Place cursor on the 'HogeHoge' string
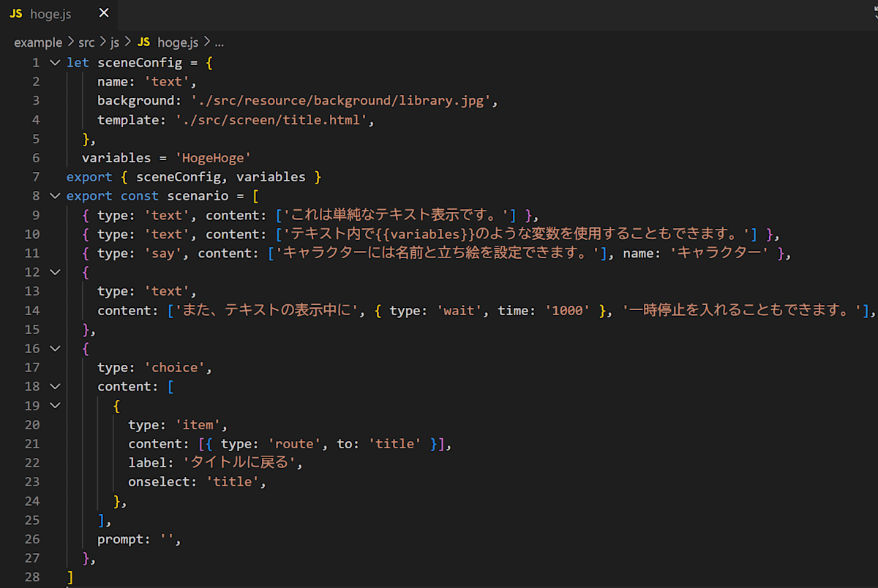This screenshot has height=588, width=878. point(213,157)
